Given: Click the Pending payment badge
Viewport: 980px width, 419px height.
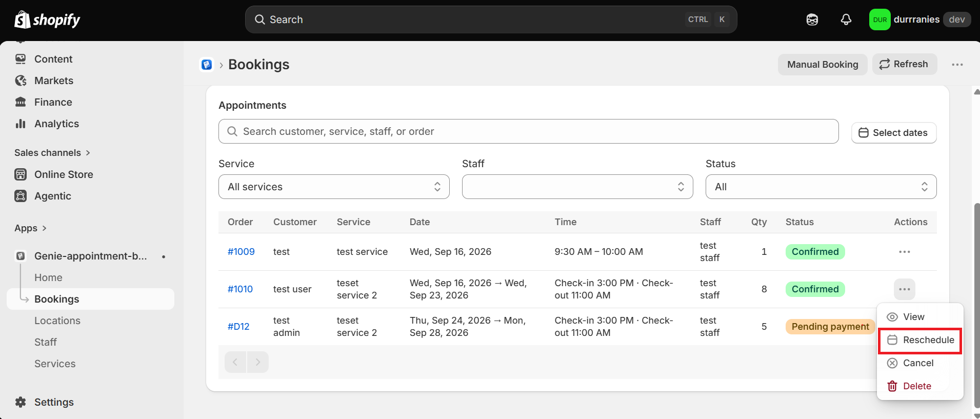Looking at the screenshot, I should click(x=830, y=327).
